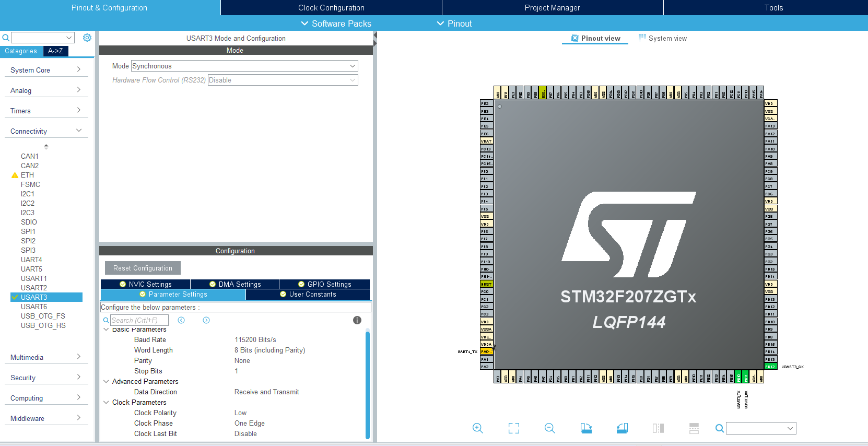Viewport: 868px width, 446px height.
Task: Open the Software Packs menu
Action: pos(336,24)
